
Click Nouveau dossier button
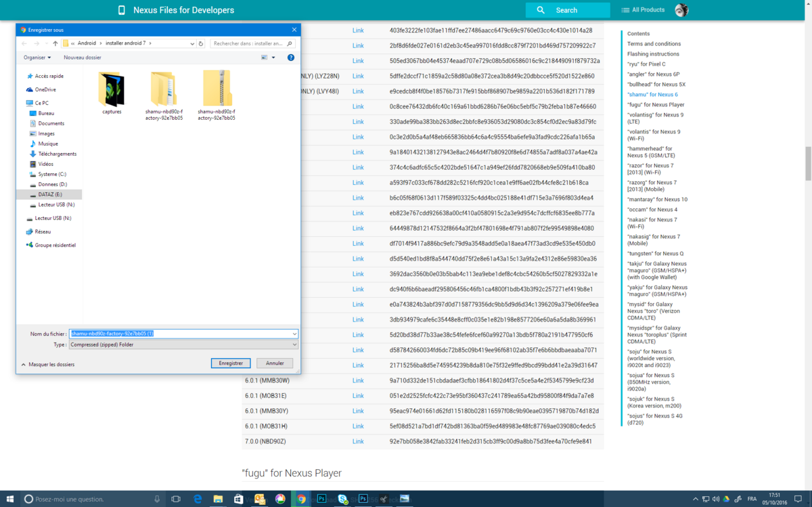pos(83,58)
